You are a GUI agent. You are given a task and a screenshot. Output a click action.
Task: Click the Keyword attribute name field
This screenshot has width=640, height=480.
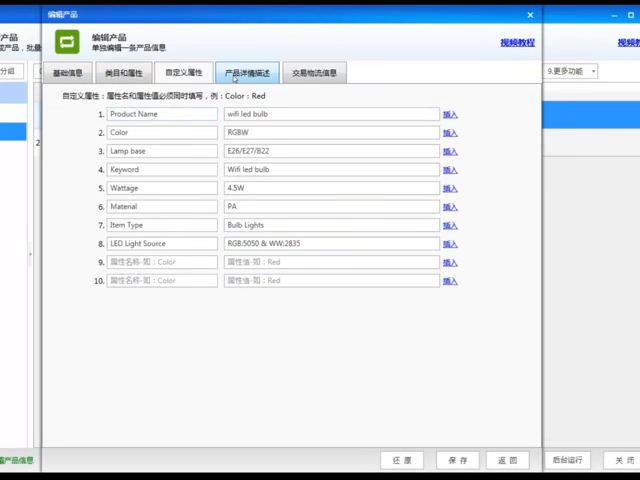(162, 169)
